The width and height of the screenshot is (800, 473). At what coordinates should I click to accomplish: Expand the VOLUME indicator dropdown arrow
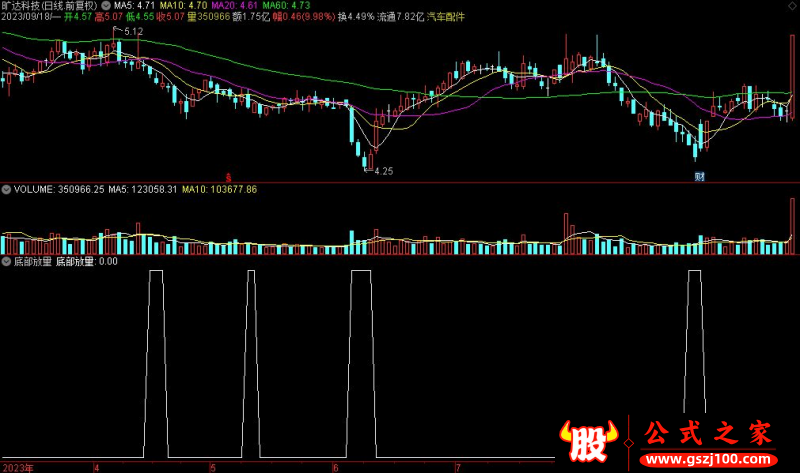(x=6, y=190)
